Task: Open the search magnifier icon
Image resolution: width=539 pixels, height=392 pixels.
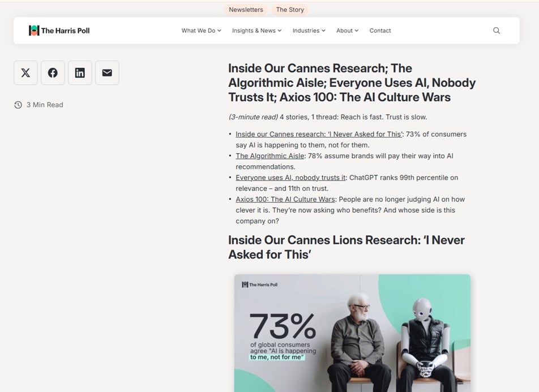Action: pos(497,31)
